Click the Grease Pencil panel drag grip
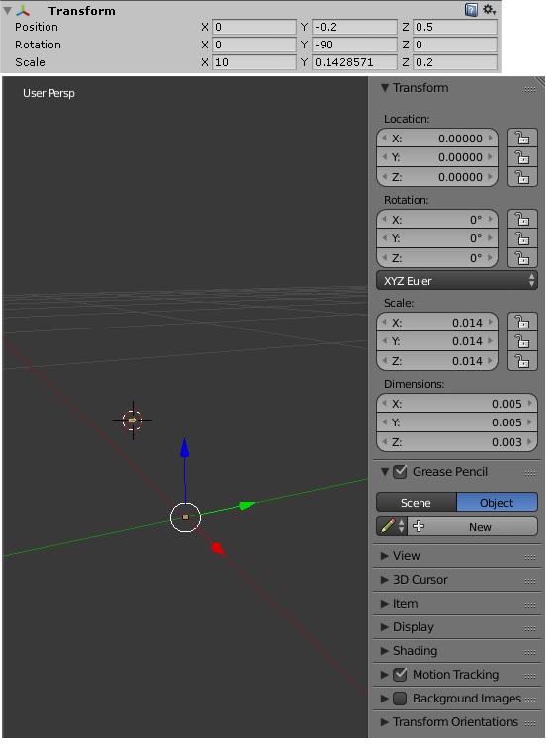Image resolution: width=560 pixels, height=749 pixels. tap(530, 473)
